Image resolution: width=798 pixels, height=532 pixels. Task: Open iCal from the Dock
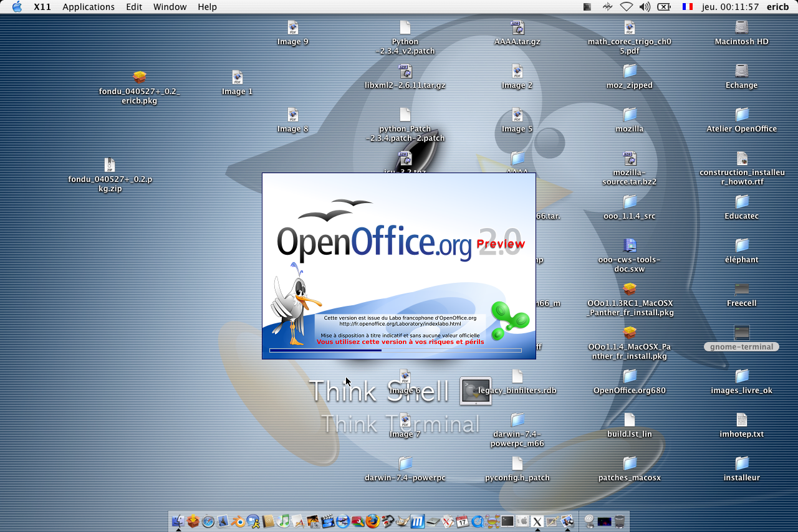click(462, 521)
